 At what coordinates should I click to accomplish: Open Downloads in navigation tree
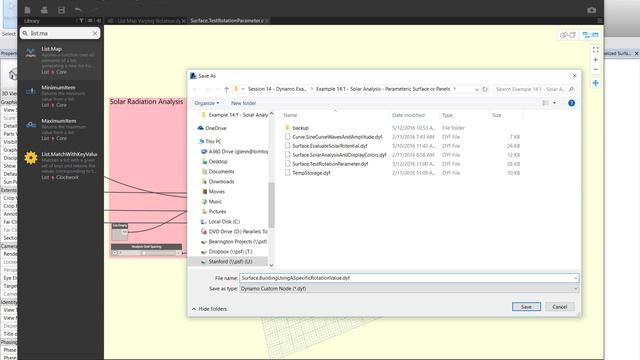pos(221,181)
